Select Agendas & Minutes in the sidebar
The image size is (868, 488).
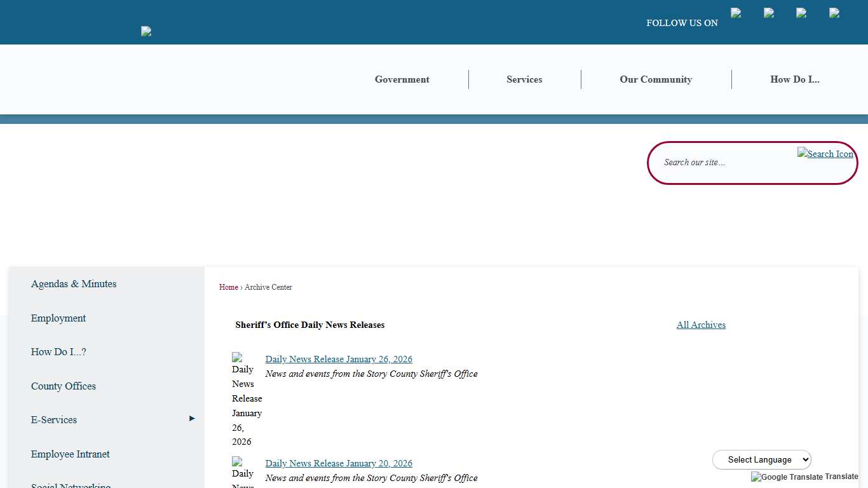click(x=74, y=284)
